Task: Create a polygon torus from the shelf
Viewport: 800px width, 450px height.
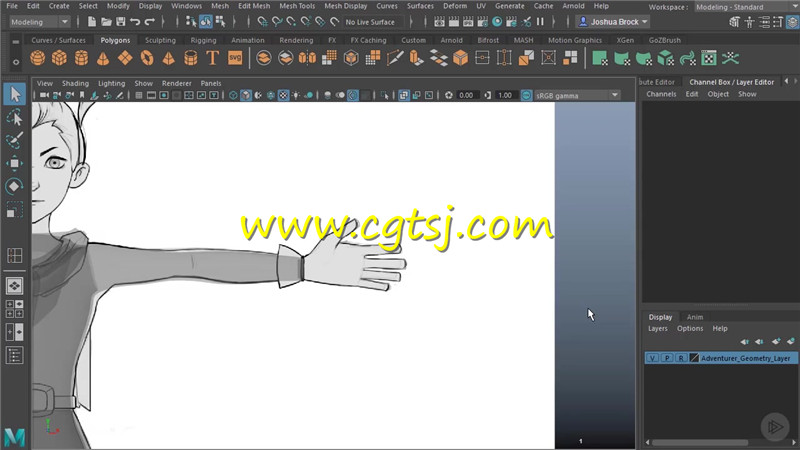Action: pyautogui.click(x=147, y=58)
